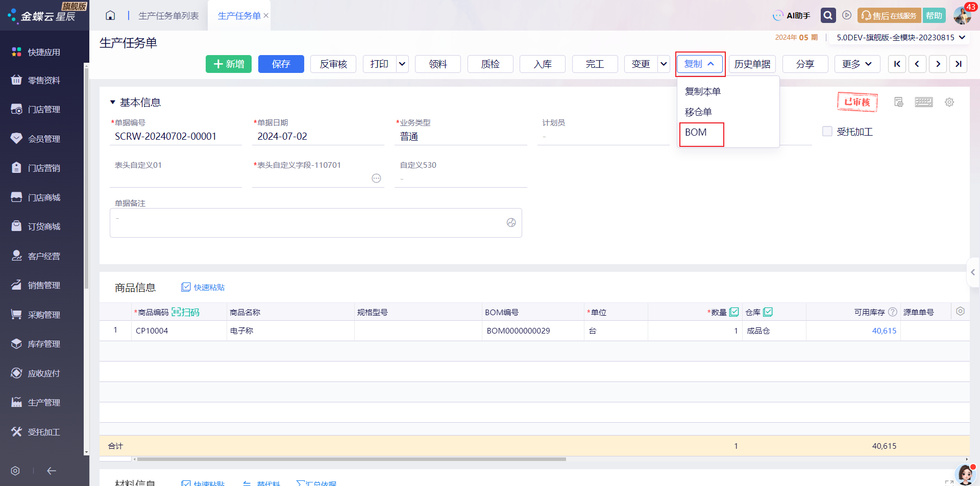Open 会员管理 sidebar module
Screen dimensions: 980x486
pos(36,139)
